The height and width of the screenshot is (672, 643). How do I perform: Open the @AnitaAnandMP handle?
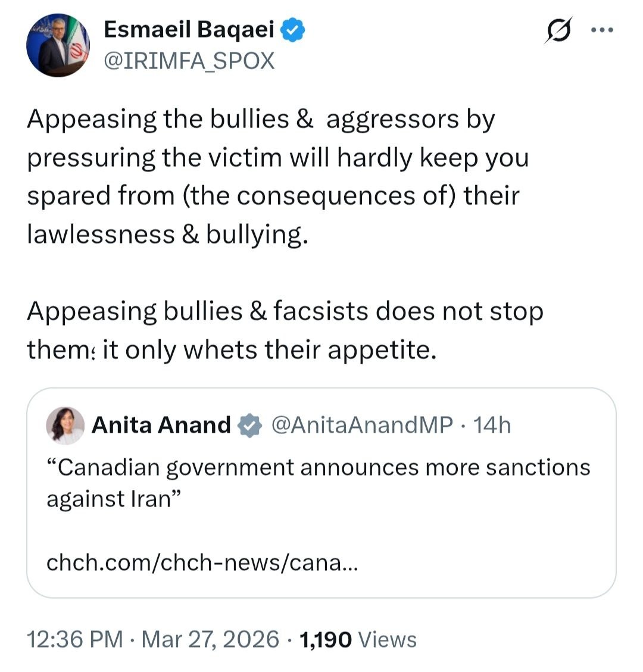(362, 425)
